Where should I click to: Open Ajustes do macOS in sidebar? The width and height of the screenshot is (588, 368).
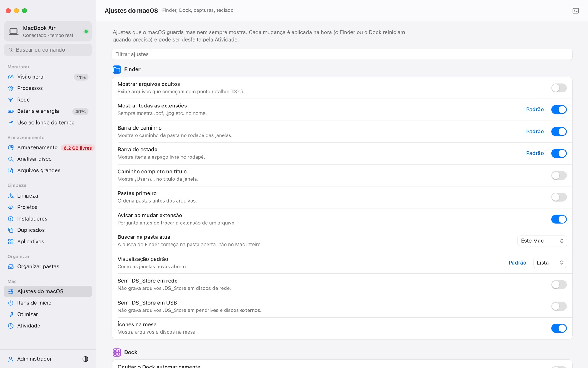[48, 291]
